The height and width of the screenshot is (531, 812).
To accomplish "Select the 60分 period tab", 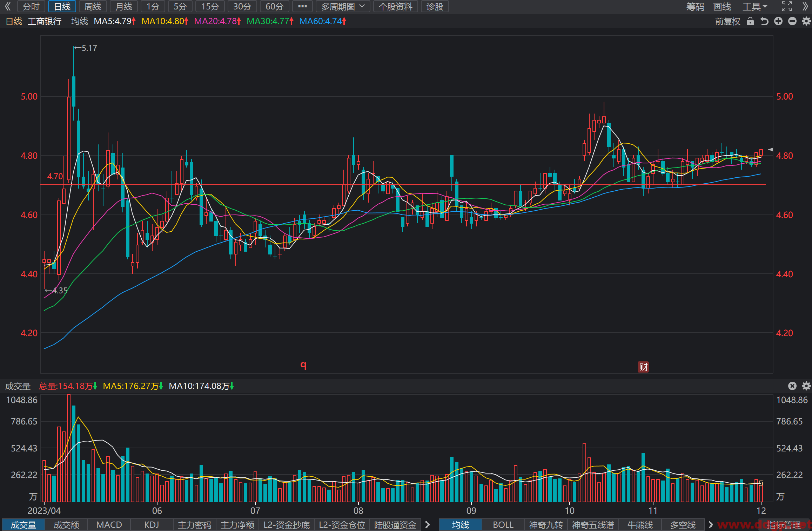I will coord(275,6).
